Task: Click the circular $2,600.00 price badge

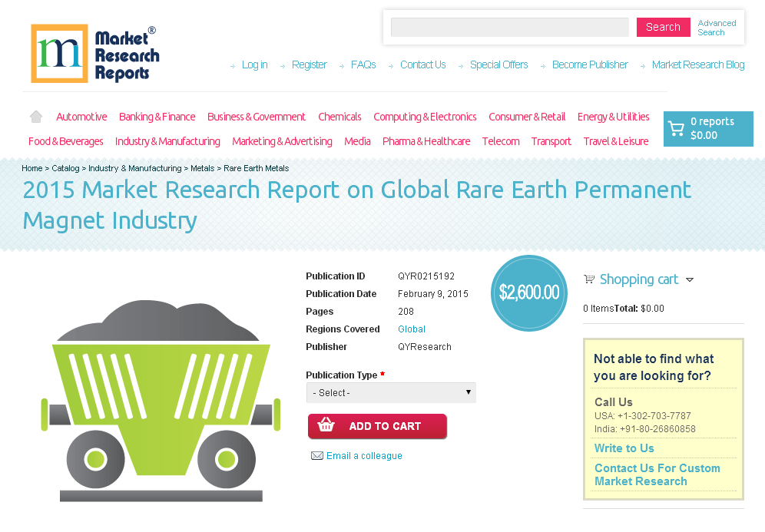Action: 528,292
